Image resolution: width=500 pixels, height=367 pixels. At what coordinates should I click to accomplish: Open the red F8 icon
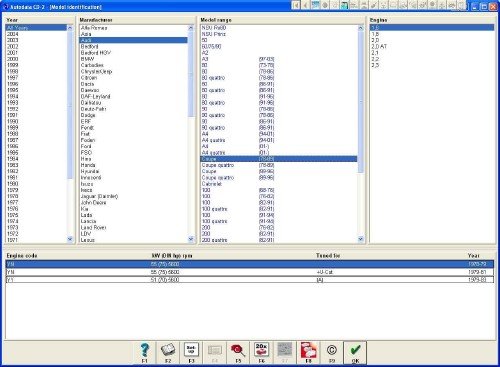[x=308, y=352]
